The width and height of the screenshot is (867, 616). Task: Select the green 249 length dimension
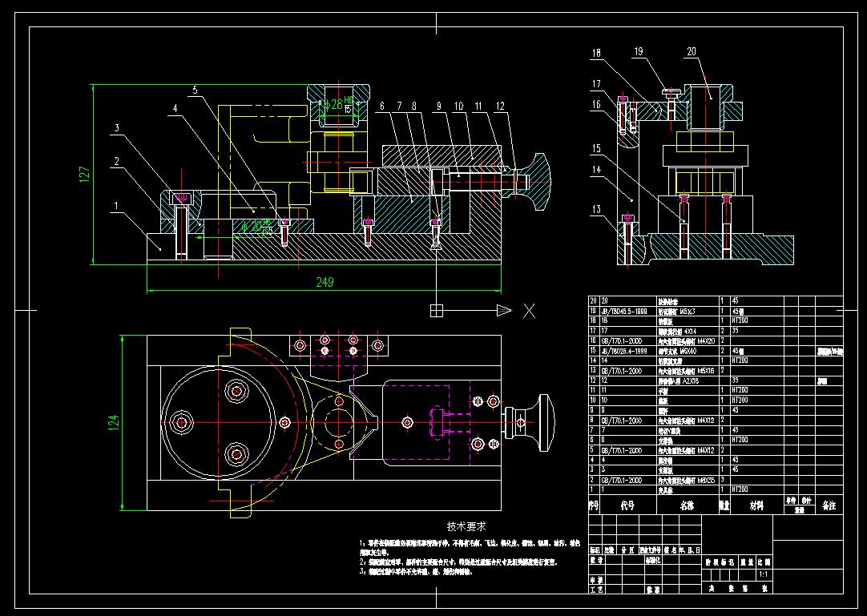[x=325, y=282]
